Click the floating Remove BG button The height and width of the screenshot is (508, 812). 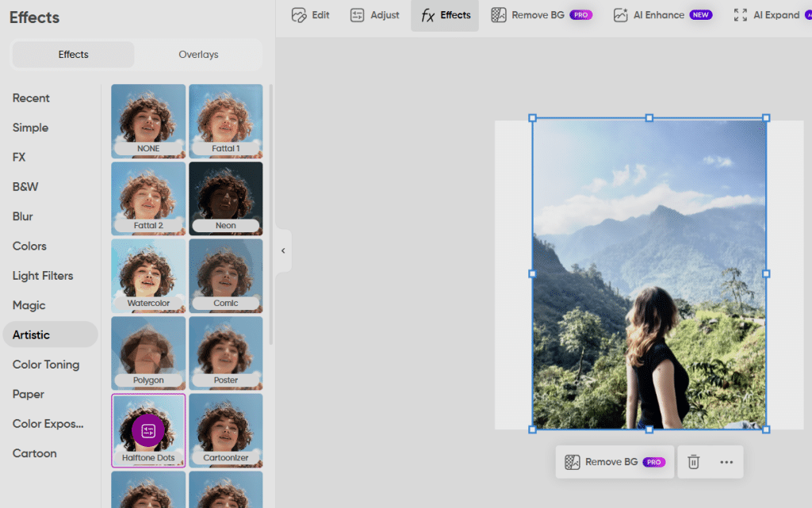click(615, 462)
